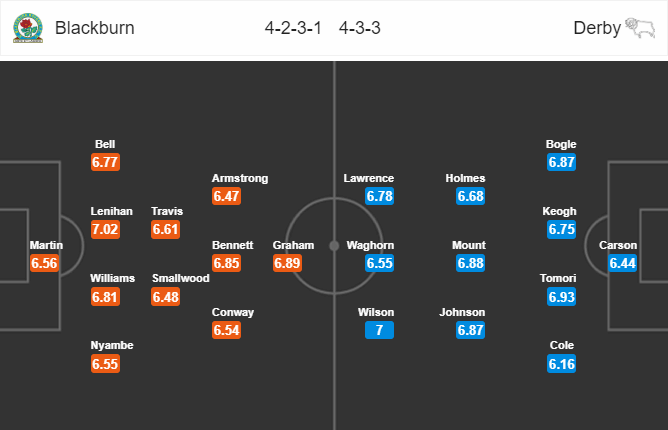
Task: Click the Blackburn Rovers club crest
Action: tap(28, 28)
